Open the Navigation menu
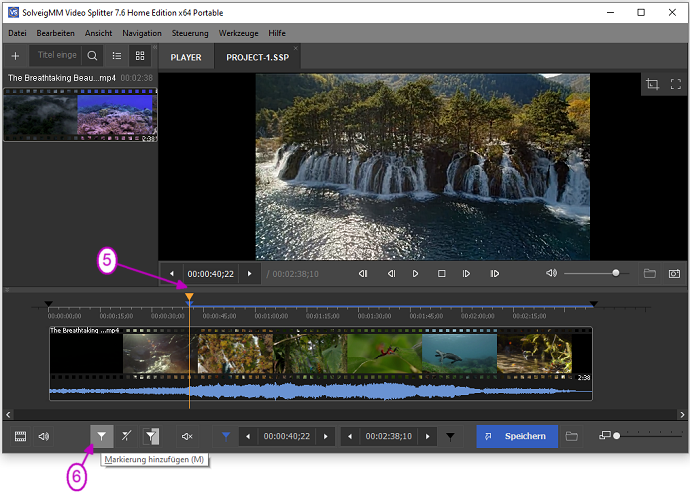 point(142,33)
